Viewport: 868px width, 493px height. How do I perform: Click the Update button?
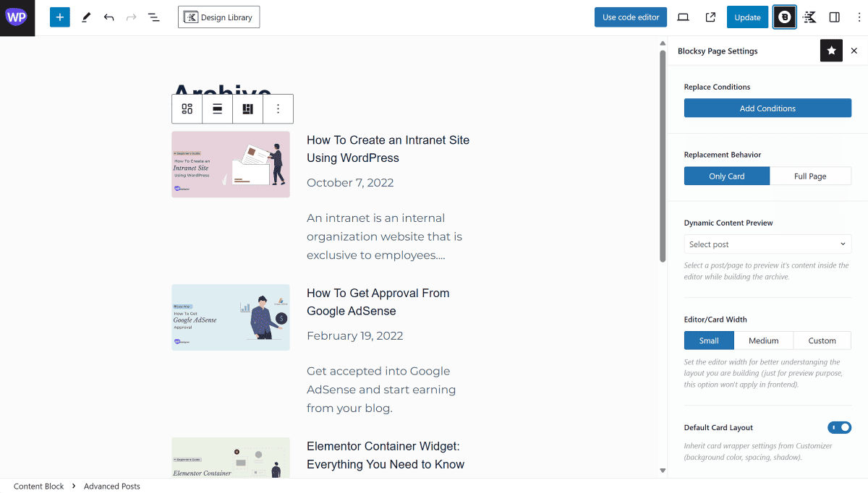[x=747, y=17]
